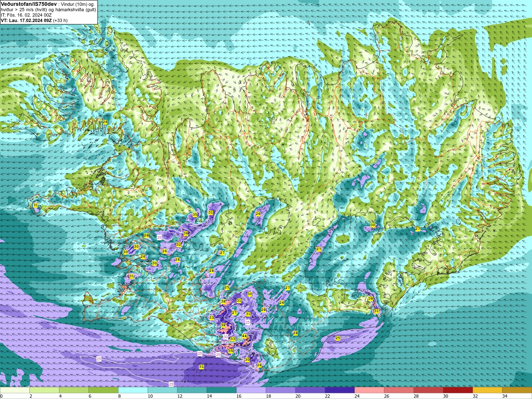This screenshot has width=532, height=399.
Task: Select the 28–30 red legend swatch
Action: pos(428,390)
